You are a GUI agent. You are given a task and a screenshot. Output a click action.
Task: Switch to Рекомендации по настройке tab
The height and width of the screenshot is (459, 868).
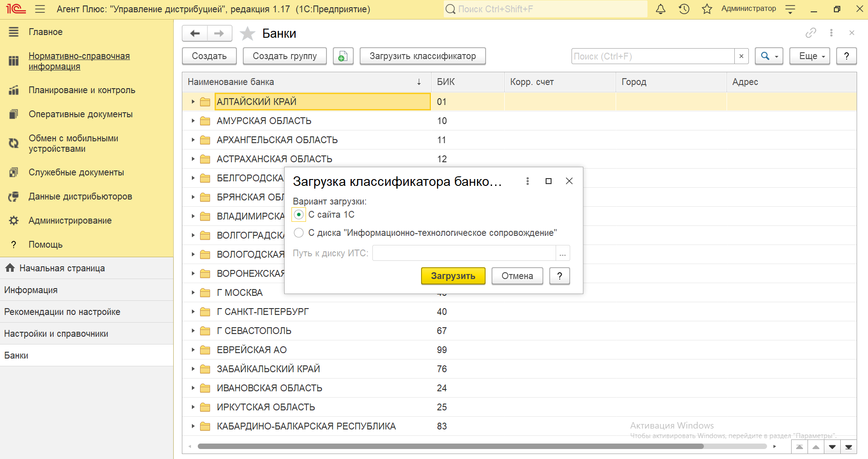coord(86,312)
